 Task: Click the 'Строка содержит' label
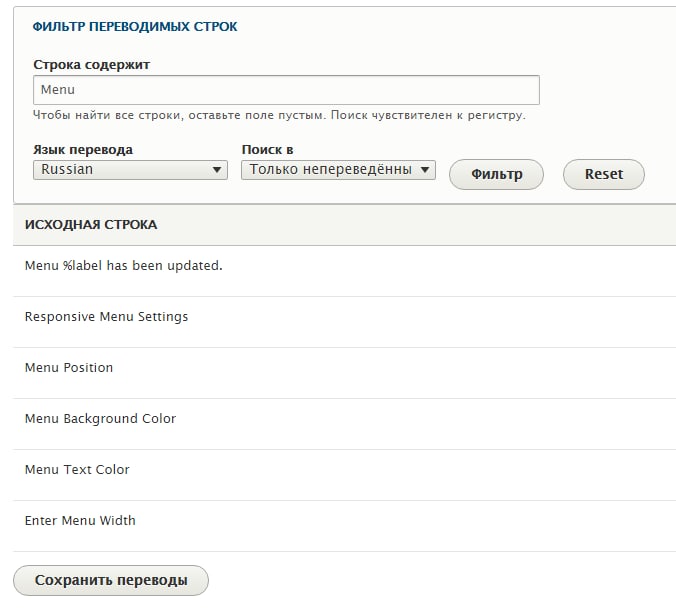pos(92,65)
